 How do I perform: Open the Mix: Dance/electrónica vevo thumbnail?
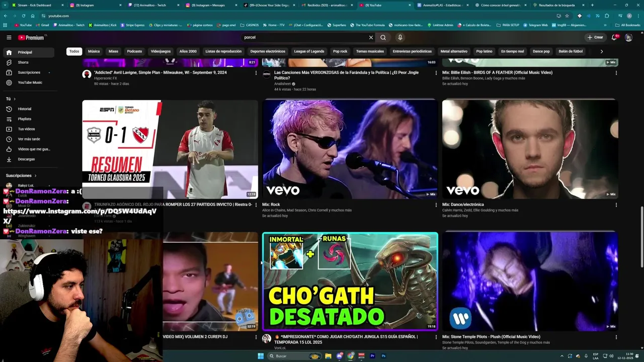530,149
